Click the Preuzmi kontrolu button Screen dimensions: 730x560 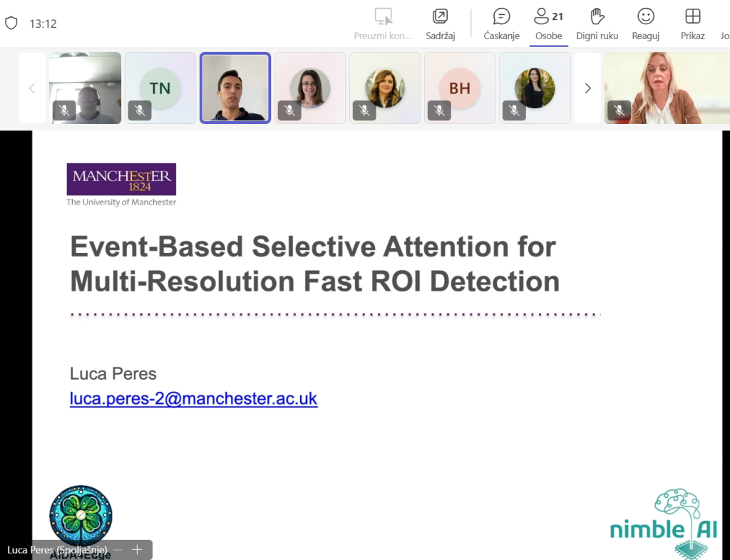click(383, 24)
